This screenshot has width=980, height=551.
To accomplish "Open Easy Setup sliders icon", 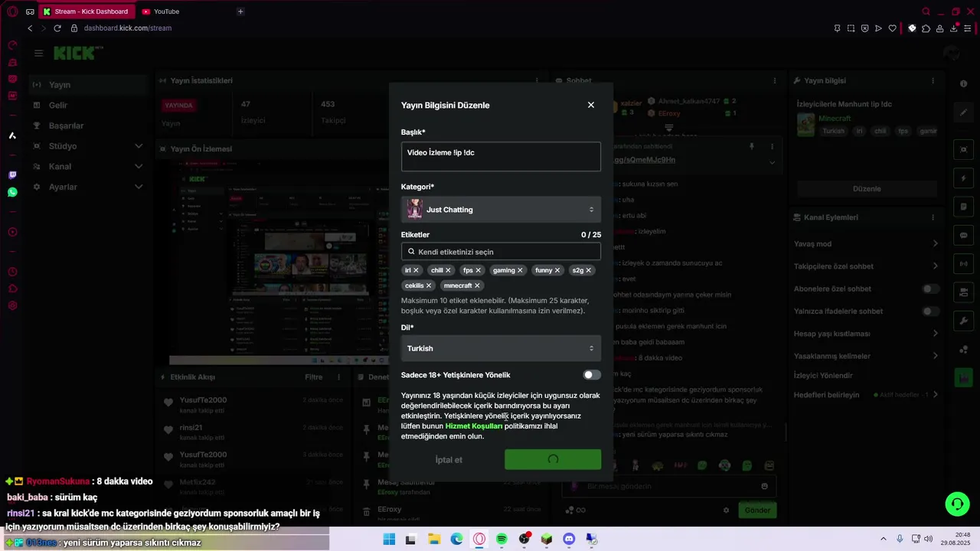I will [969, 28].
